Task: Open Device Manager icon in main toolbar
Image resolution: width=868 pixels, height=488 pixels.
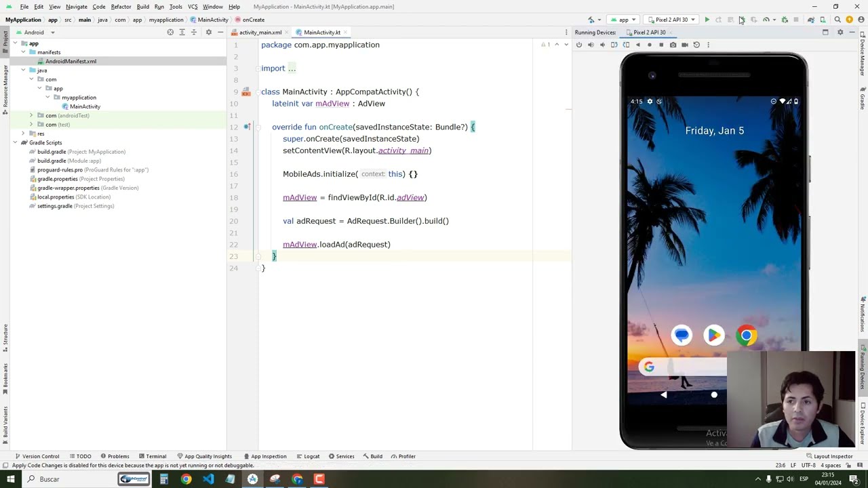Action: [823, 20]
